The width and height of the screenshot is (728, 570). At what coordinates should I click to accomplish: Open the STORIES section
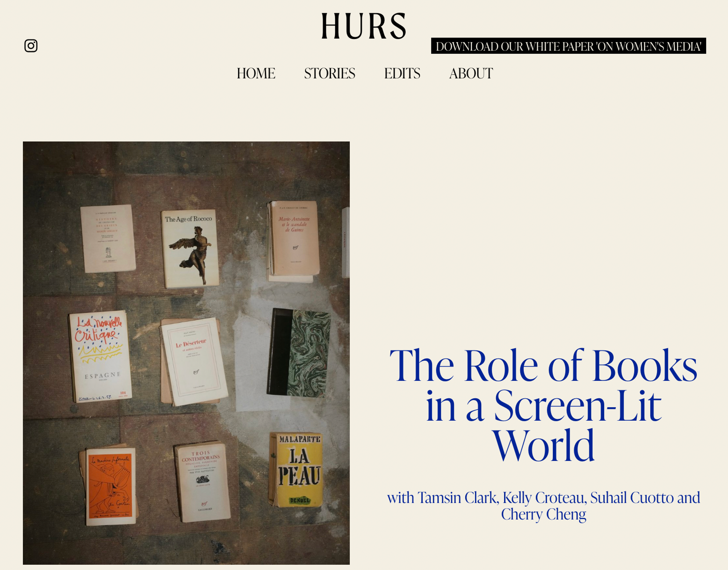click(329, 73)
